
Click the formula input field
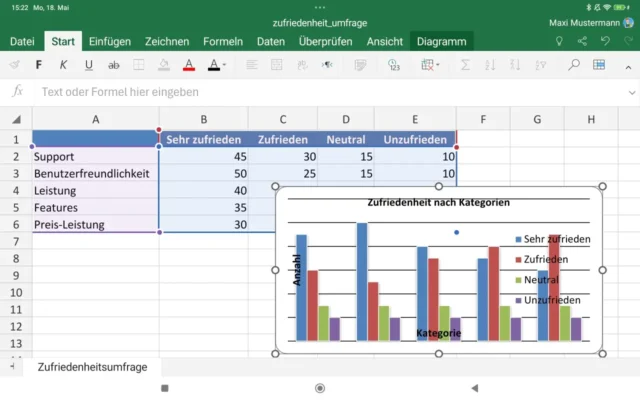click(x=331, y=92)
